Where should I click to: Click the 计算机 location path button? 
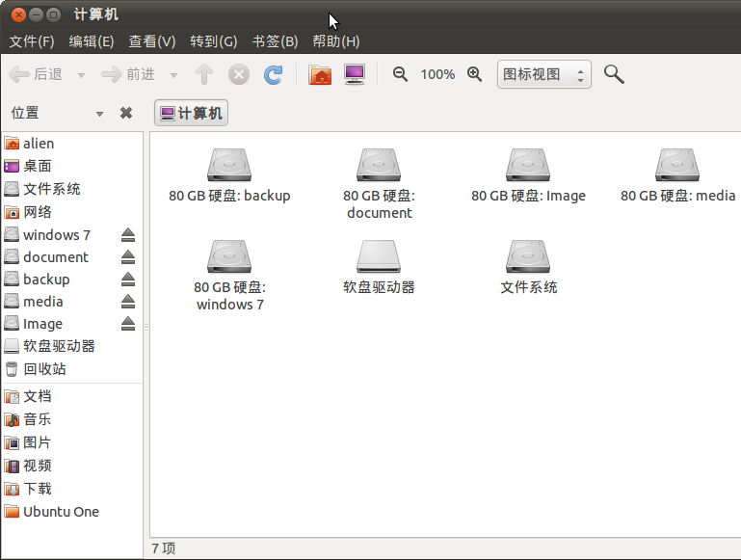click(x=192, y=113)
